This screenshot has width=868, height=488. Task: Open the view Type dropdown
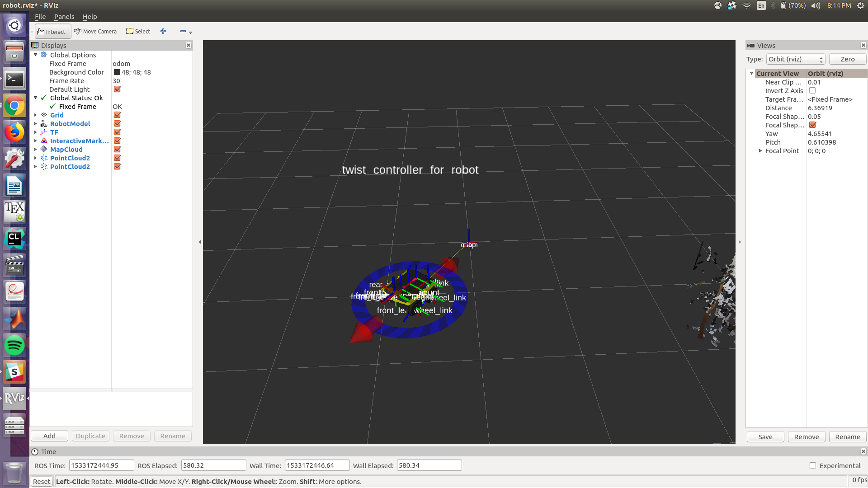pos(795,59)
